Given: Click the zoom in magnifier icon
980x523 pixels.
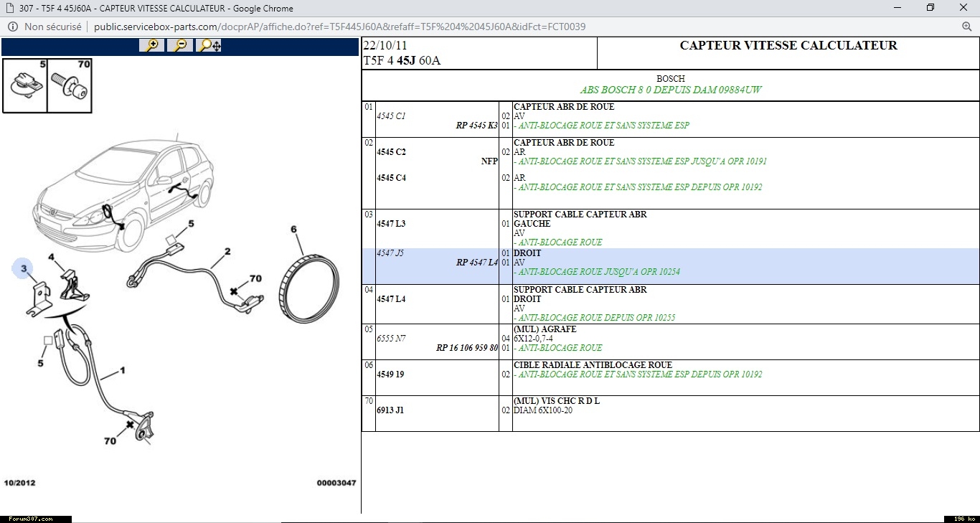Looking at the screenshot, I should click(152, 46).
